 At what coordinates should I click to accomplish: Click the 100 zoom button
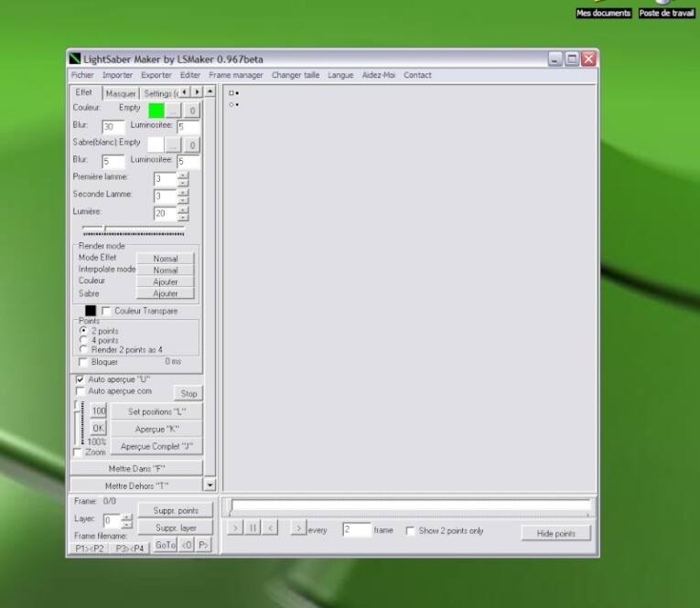99,411
